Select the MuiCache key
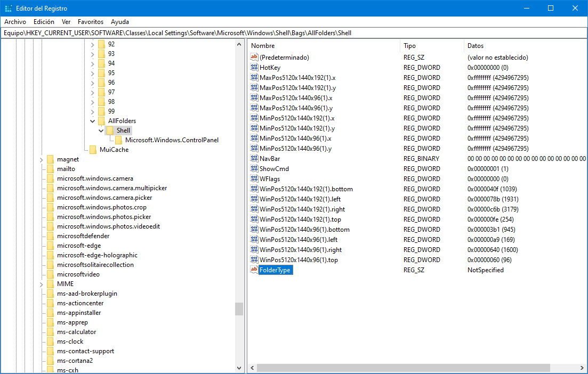The height and width of the screenshot is (374, 588). pyautogui.click(x=114, y=150)
